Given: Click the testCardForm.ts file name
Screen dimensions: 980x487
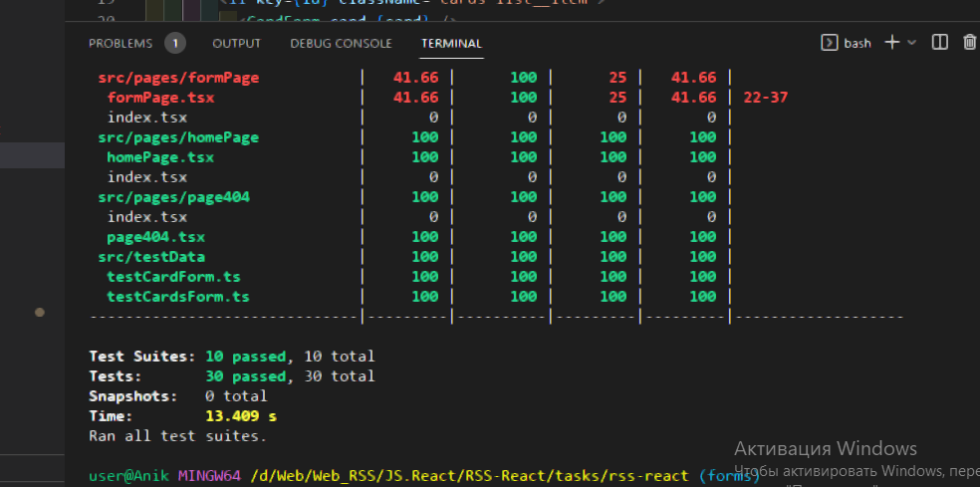Looking at the screenshot, I should pos(173,277).
